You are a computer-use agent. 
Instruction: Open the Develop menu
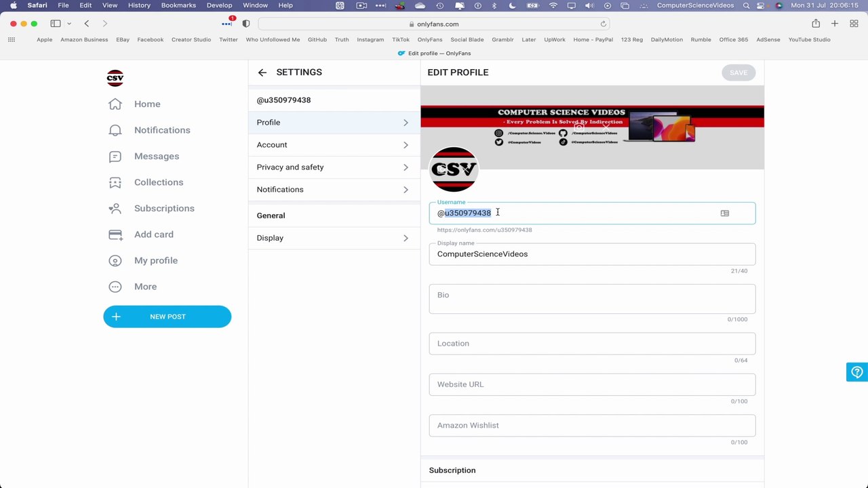(219, 5)
